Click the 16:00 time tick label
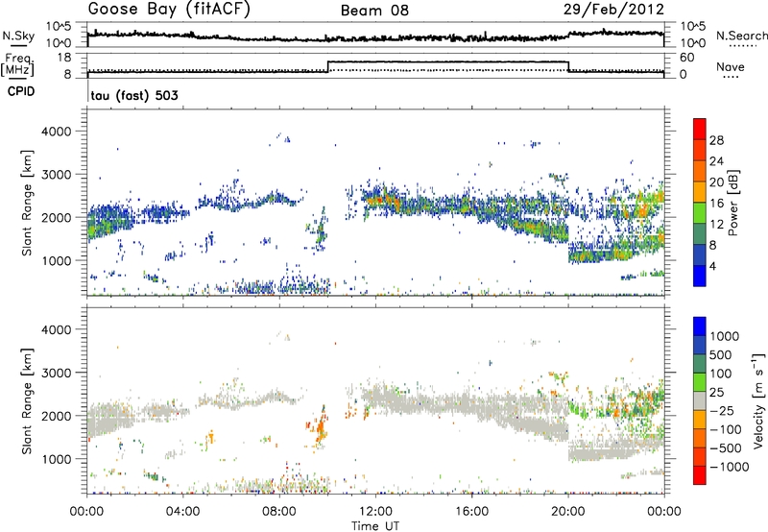This screenshot has height=532, width=768. click(471, 512)
